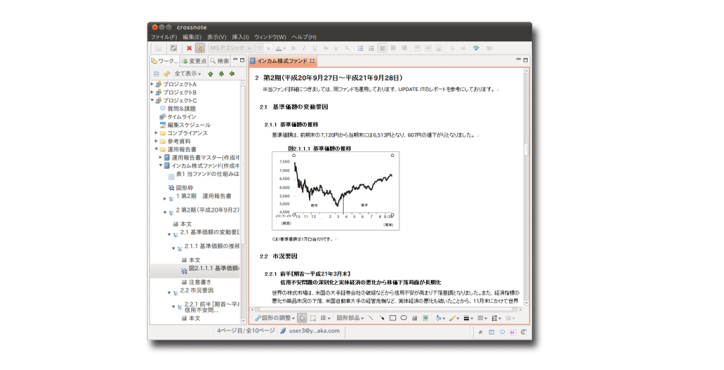Toggle italic formatting
The width and height of the screenshot is (724, 370).
tap(304, 48)
